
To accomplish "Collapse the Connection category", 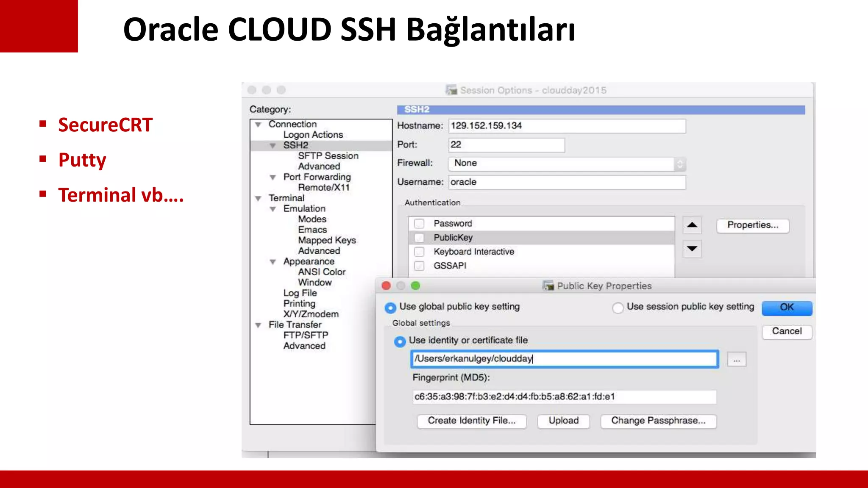I will (x=258, y=125).
